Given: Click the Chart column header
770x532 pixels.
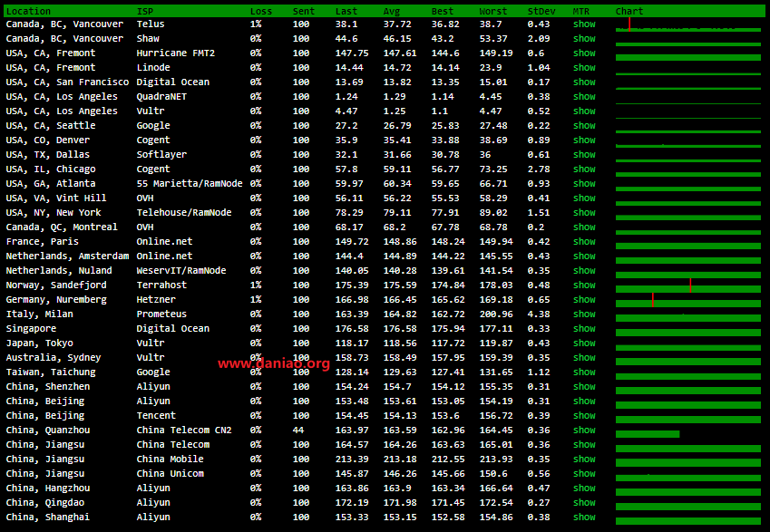Looking at the screenshot, I should coord(629,11).
